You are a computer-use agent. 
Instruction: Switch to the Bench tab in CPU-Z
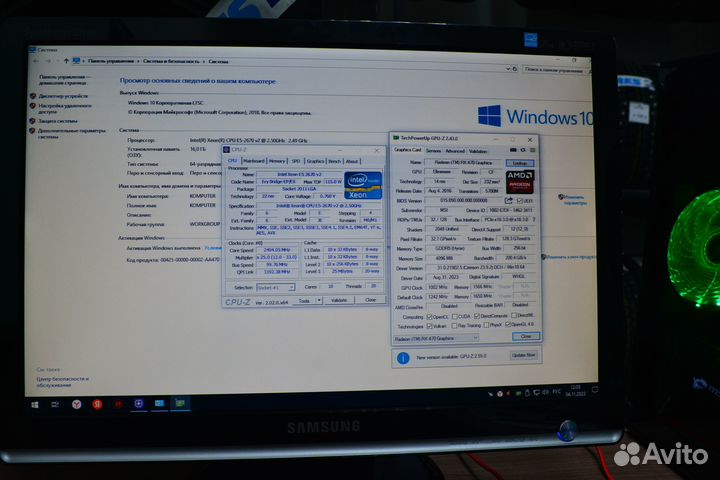(335, 161)
